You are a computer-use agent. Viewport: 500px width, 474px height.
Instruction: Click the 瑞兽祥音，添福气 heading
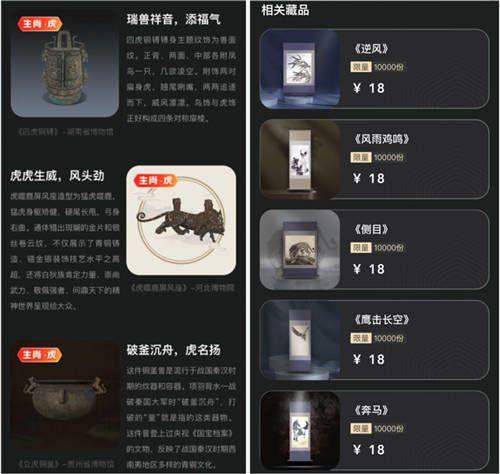173,19
